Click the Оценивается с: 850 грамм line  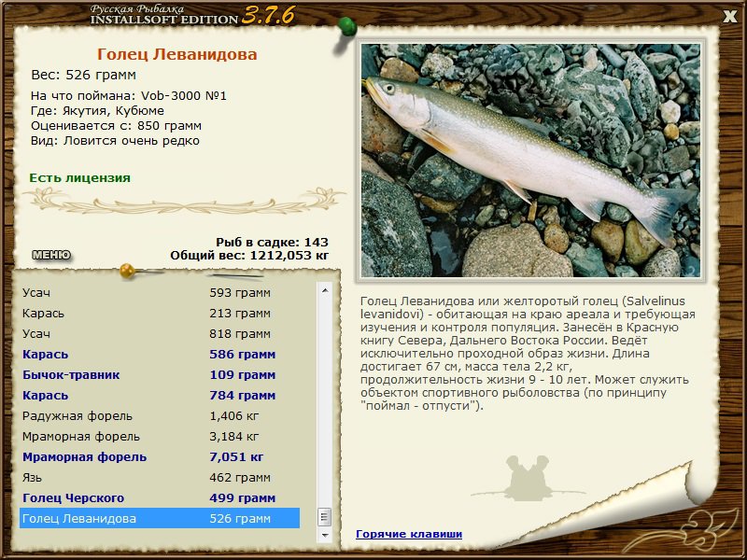[x=116, y=126]
